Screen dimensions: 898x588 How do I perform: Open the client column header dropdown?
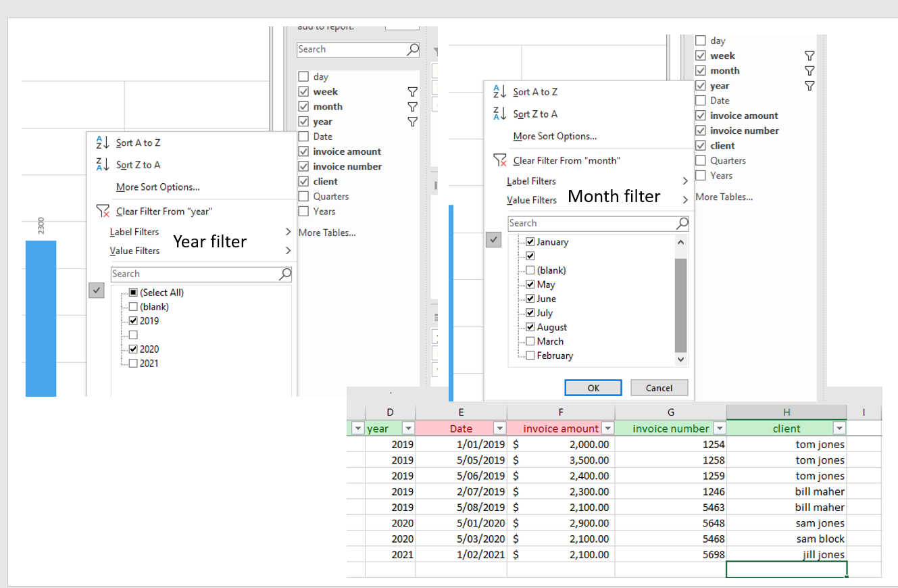[839, 428]
